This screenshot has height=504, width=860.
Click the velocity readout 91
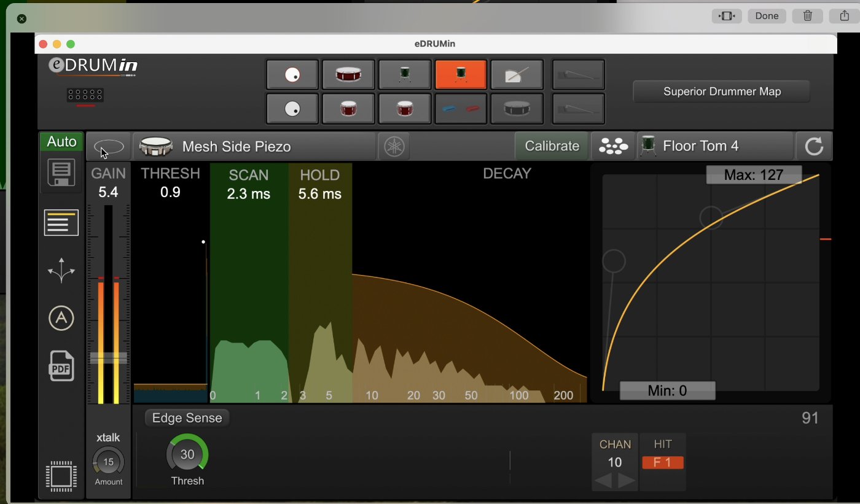pos(810,419)
